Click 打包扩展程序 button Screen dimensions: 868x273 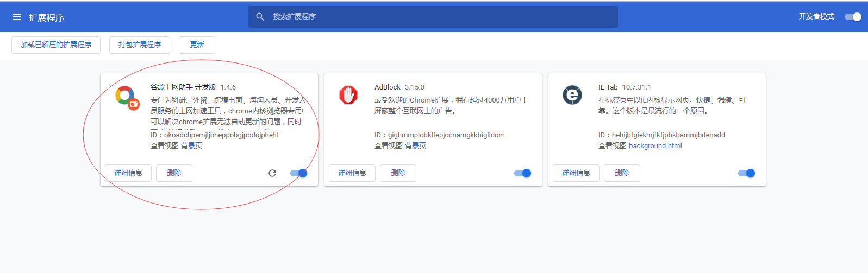pyautogui.click(x=140, y=45)
